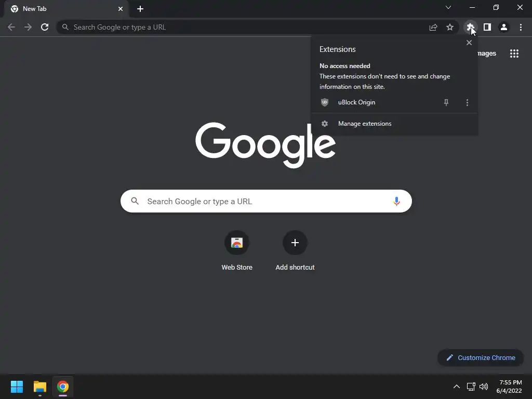Open Chrome's three-dot main menu
This screenshot has height=399, width=532.
(x=521, y=27)
